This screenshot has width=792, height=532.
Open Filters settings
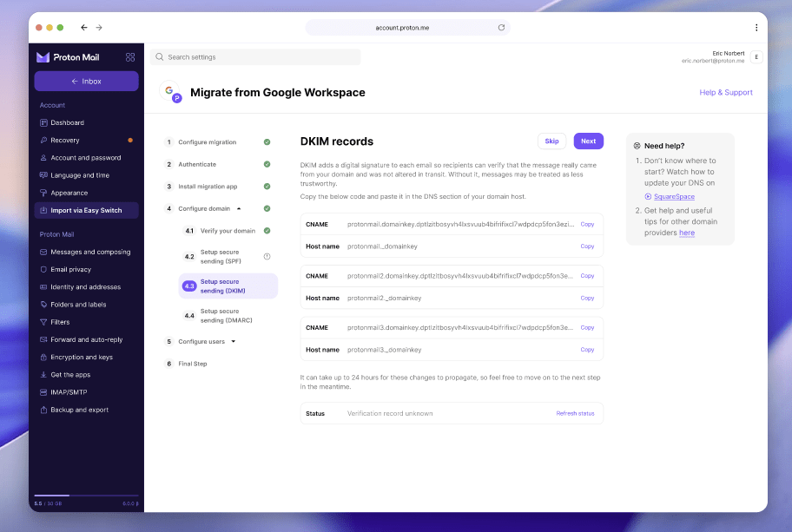[x=86, y=322]
